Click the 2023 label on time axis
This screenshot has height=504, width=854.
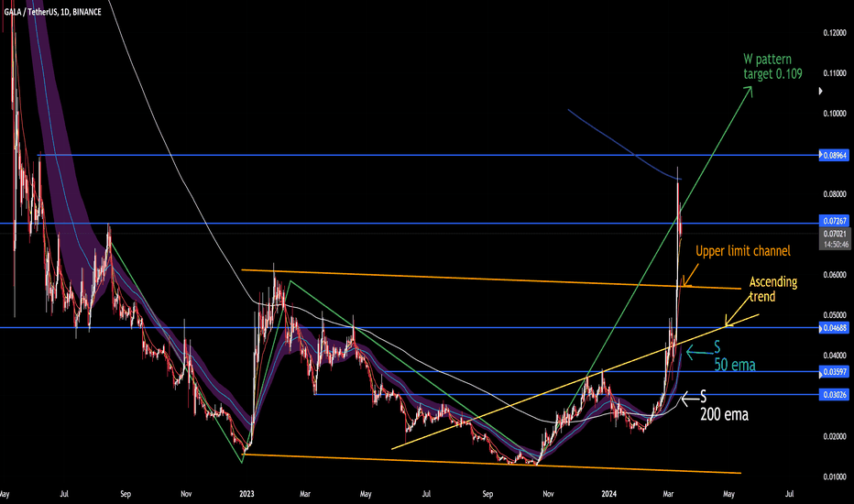(246, 494)
